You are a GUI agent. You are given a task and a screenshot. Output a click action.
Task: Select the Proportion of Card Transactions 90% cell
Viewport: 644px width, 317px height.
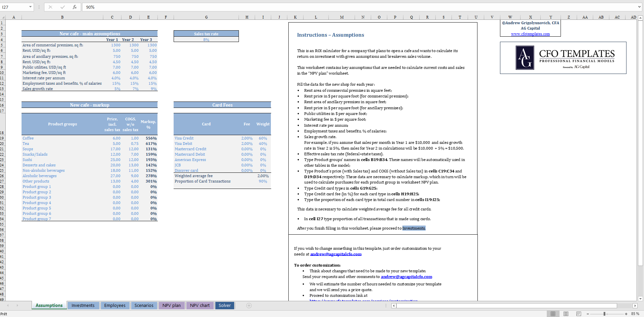pyautogui.click(x=263, y=181)
